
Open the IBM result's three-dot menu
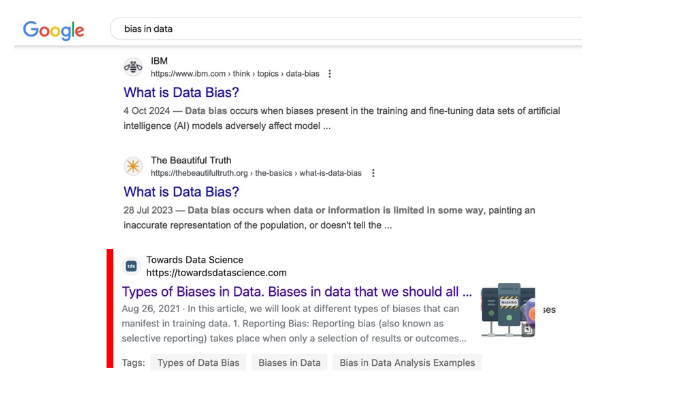pos(329,74)
